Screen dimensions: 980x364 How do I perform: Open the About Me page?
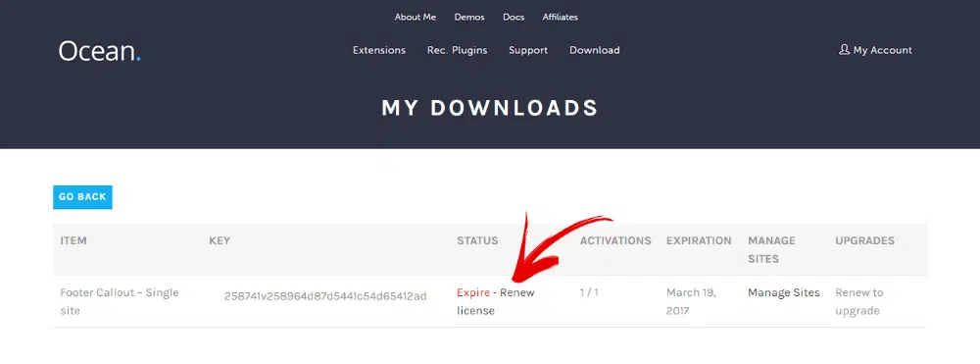(415, 17)
